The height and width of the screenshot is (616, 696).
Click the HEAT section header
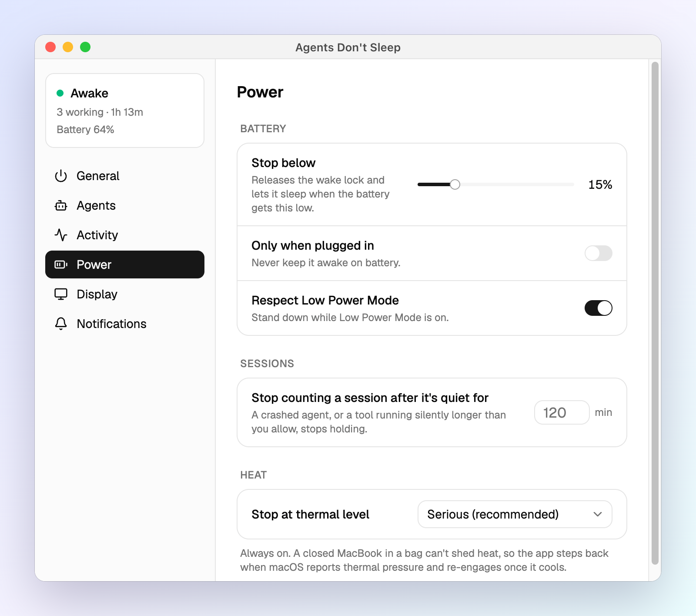point(254,475)
